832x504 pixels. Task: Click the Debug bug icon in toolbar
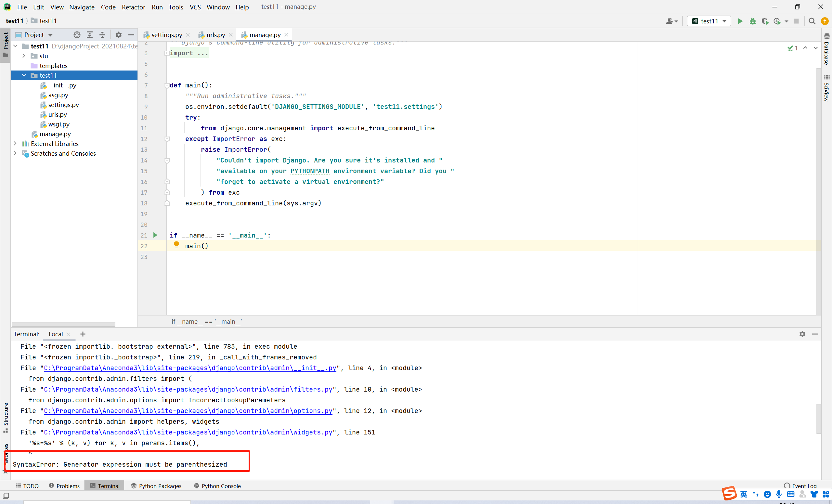click(x=752, y=21)
